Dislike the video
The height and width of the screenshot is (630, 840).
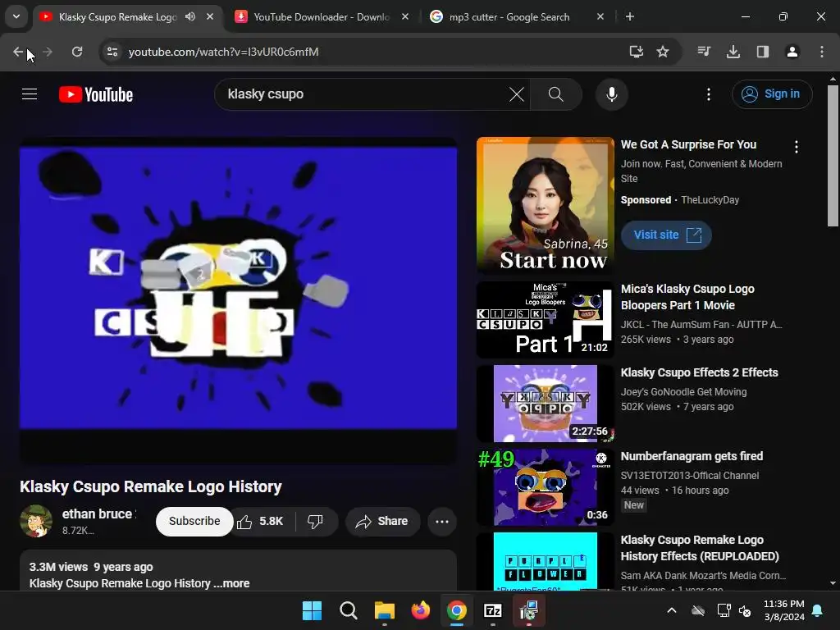[x=316, y=521]
